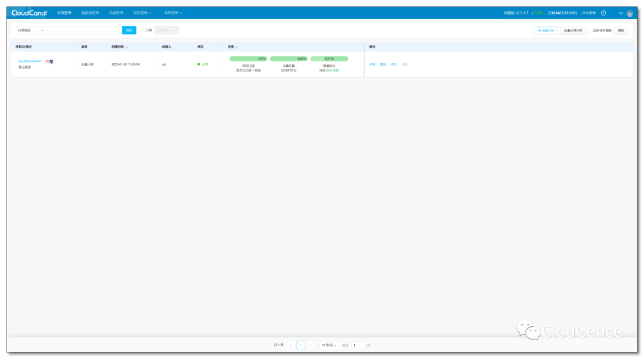Click the 暂无描述 description text
Image resolution: width=644 pixels, height=359 pixels.
(24, 67)
